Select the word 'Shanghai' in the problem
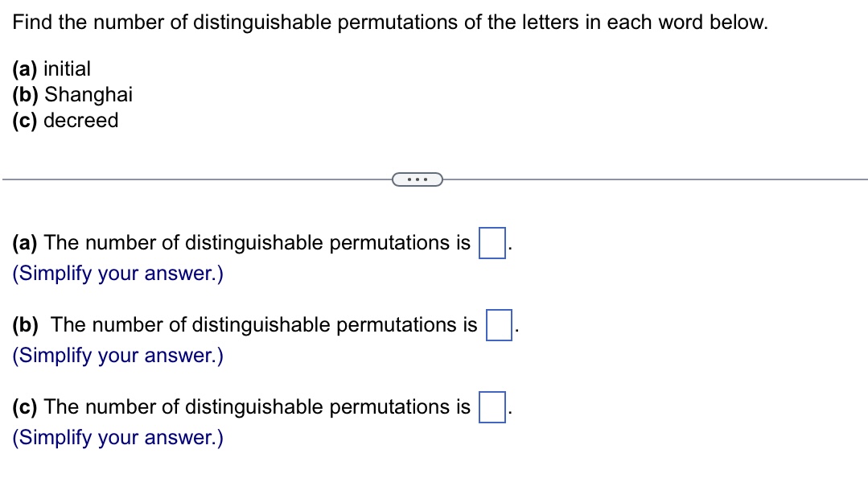 click(88, 94)
